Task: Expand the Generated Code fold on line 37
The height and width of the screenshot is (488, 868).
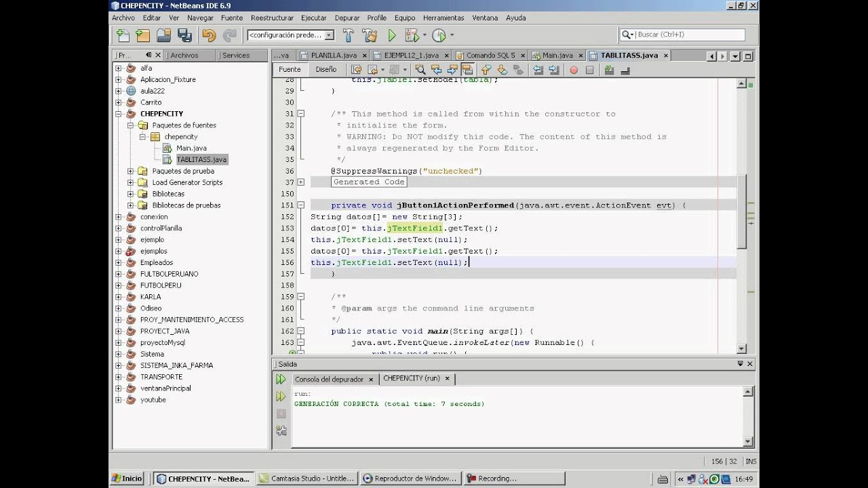Action: tap(300, 182)
